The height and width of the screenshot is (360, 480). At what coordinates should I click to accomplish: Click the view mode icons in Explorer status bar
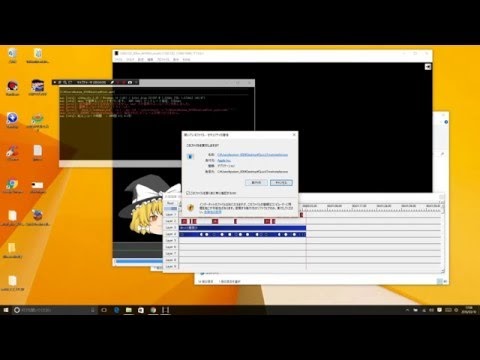pos(441,282)
